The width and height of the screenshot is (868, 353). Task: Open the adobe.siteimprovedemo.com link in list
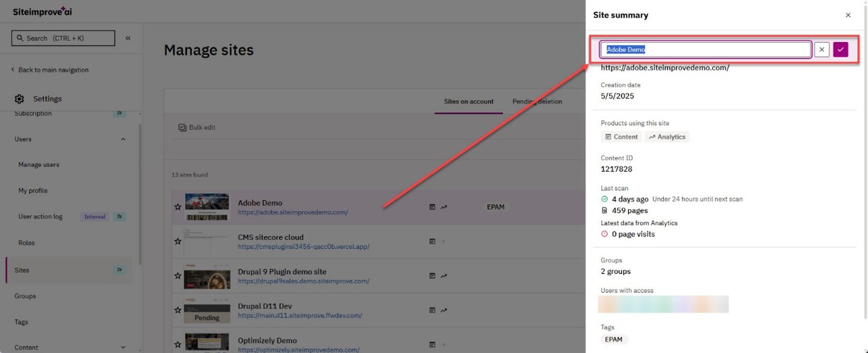pos(293,213)
